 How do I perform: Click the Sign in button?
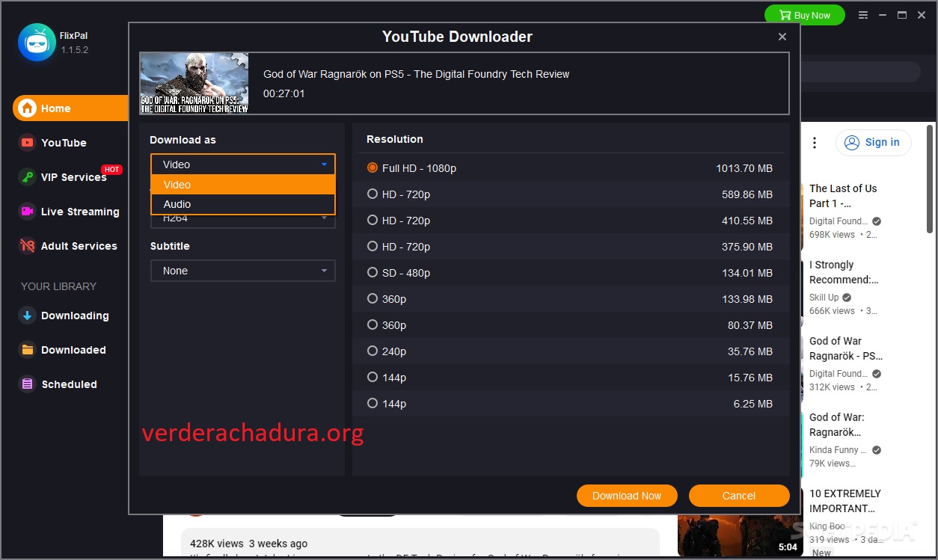(873, 143)
